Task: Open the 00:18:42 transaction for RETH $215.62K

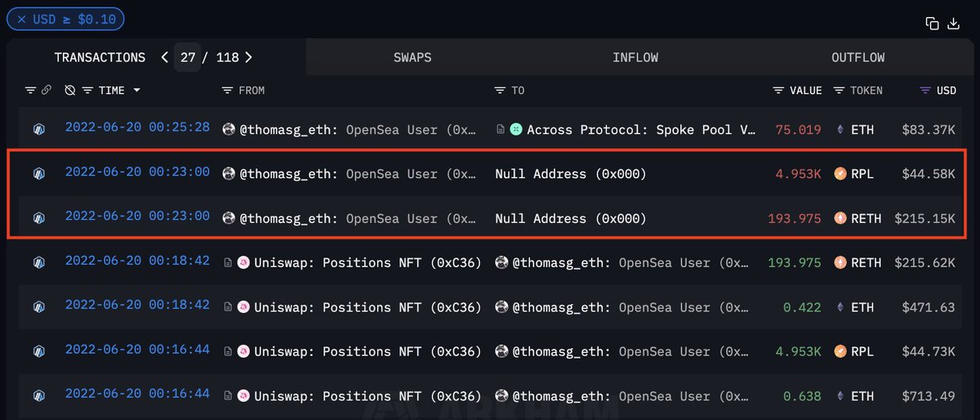Action: click(x=137, y=261)
